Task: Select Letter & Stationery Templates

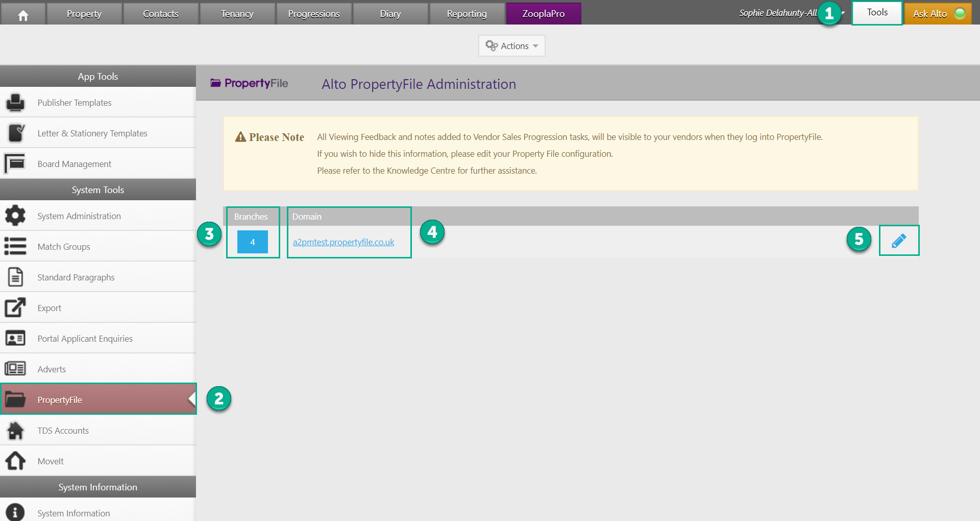Action: [x=98, y=133]
